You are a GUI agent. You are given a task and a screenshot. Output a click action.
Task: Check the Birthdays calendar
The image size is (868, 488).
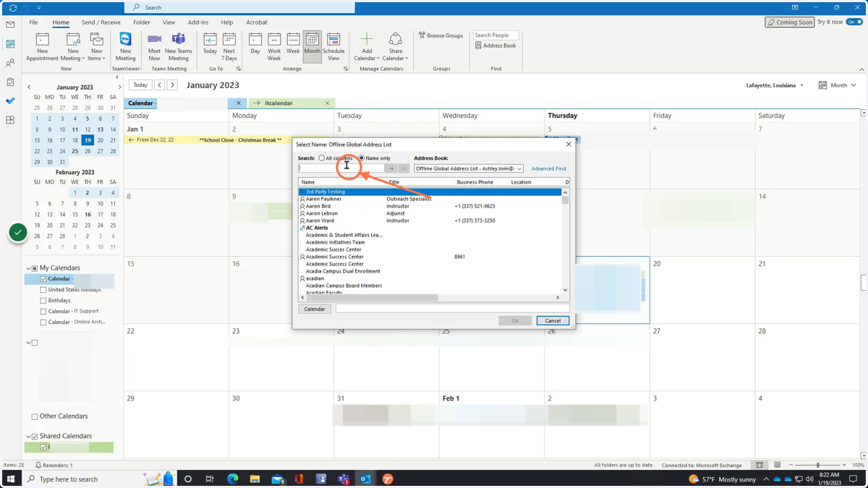click(43, 301)
